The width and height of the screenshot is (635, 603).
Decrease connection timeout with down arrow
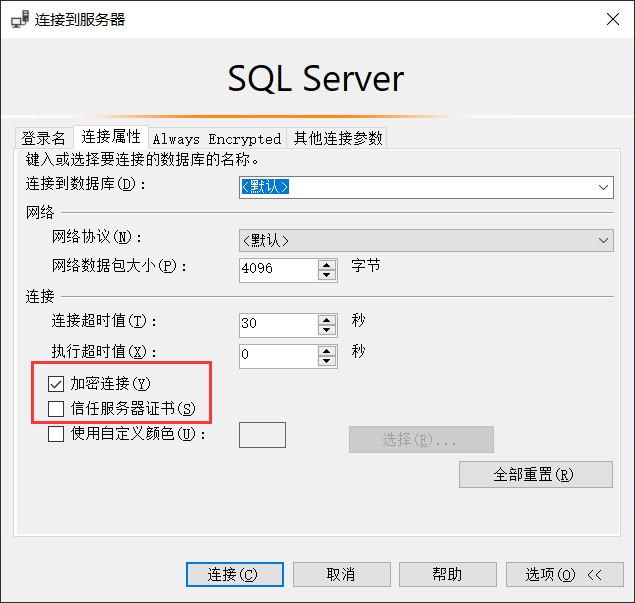click(x=326, y=330)
